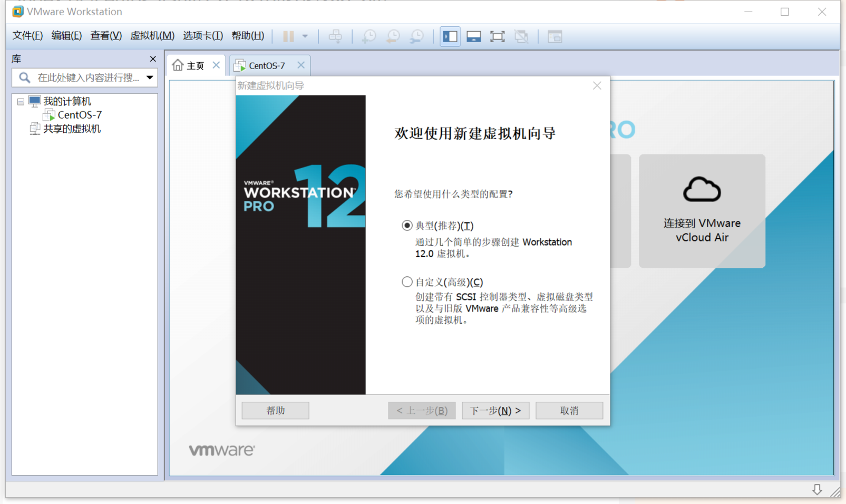Open the snapshot manager toolbar icon
The height and width of the screenshot is (504, 846).
click(417, 36)
